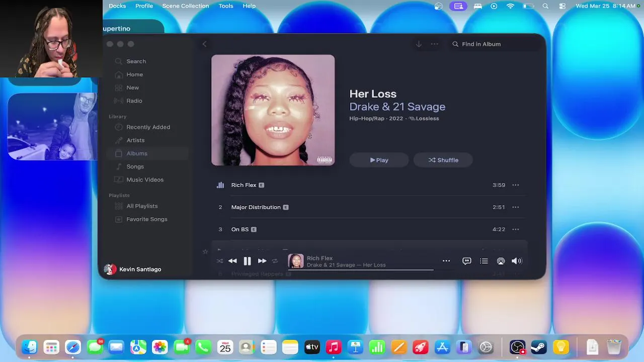Open AirPlay output options
This screenshot has width=644, height=362.
pyautogui.click(x=501, y=261)
